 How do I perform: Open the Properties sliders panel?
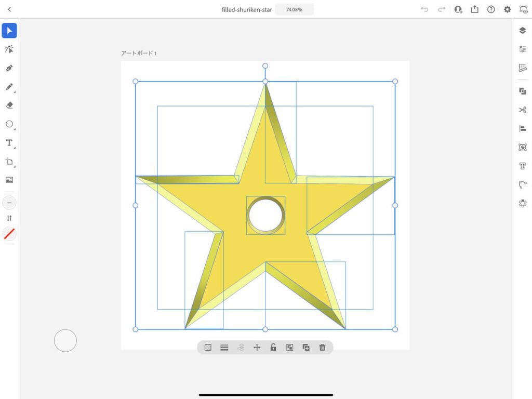pos(523,49)
